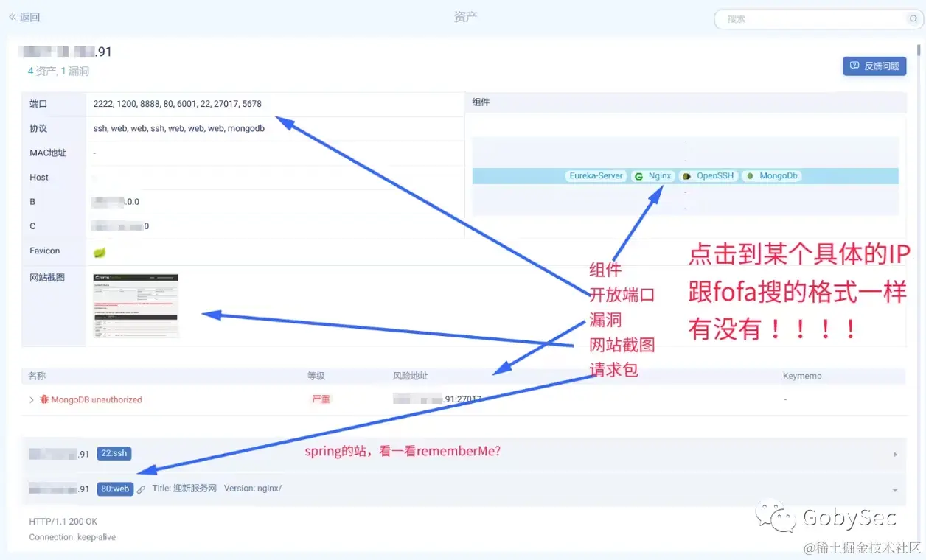The height and width of the screenshot is (560, 926).
Task: Open the 反馈问题 feedback button
Action: tap(874, 66)
